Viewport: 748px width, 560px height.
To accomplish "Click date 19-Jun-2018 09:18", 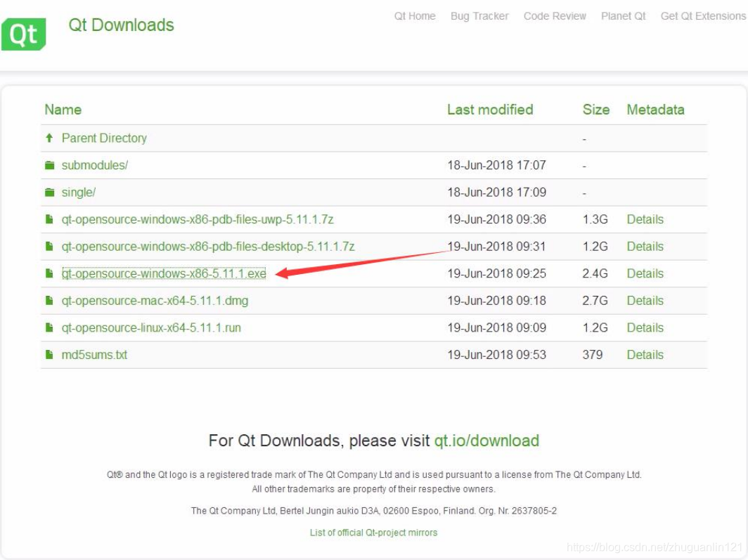I will (496, 301).
